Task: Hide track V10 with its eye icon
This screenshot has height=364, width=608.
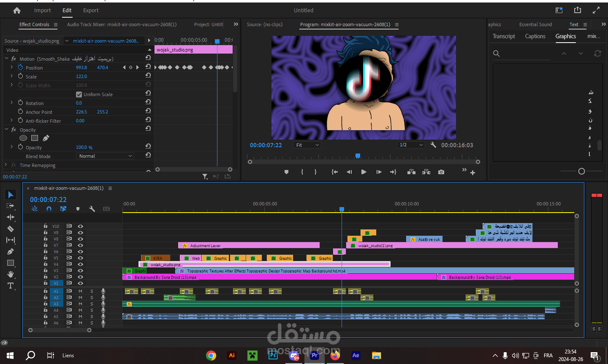Action: point(80,226)
